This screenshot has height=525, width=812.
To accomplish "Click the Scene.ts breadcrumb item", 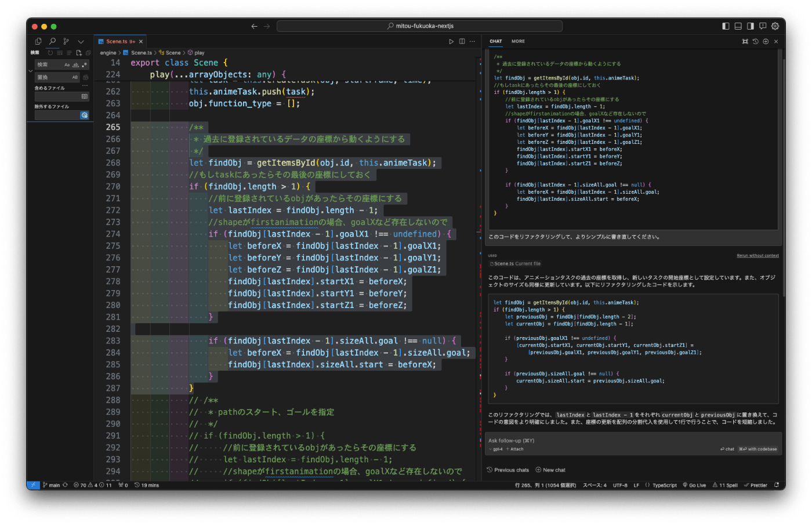I will coord(137,53).
